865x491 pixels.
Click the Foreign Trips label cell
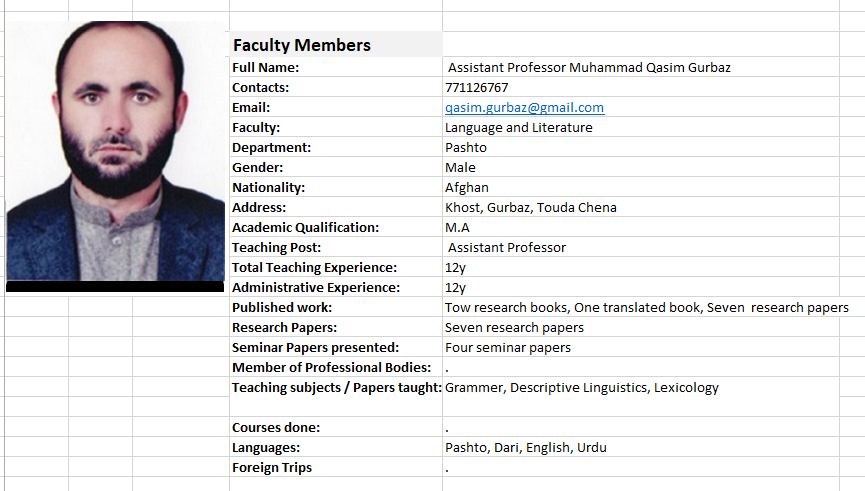click(336, 467)
